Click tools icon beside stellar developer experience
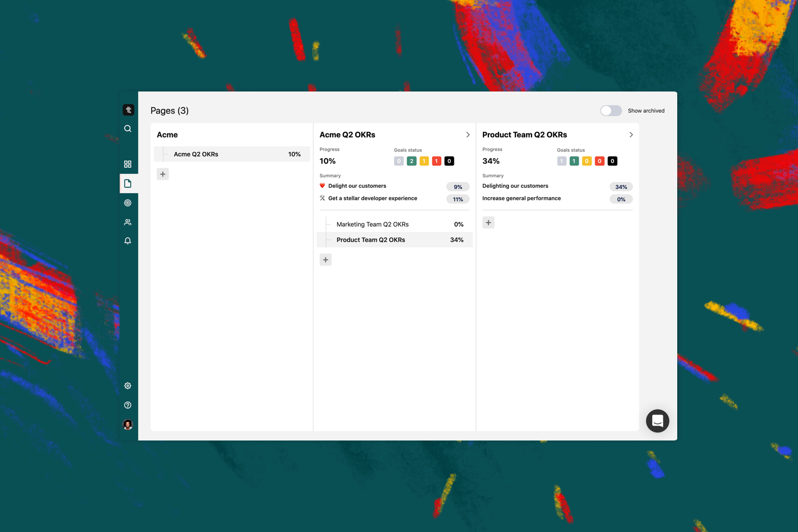 [322, 198]
